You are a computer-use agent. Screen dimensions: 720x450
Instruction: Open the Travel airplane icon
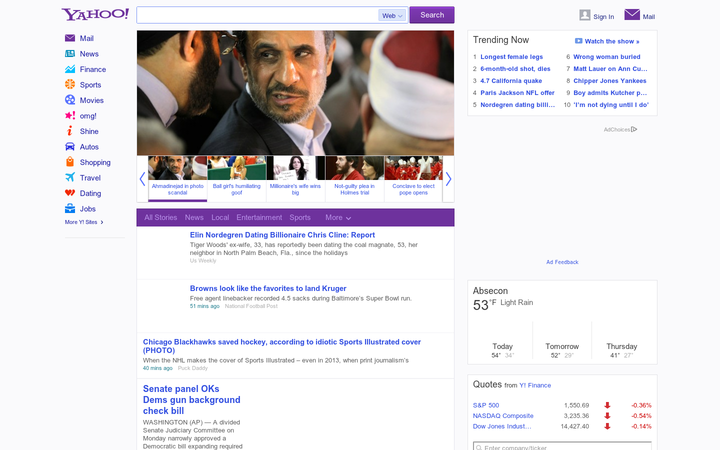pos(70,177)
